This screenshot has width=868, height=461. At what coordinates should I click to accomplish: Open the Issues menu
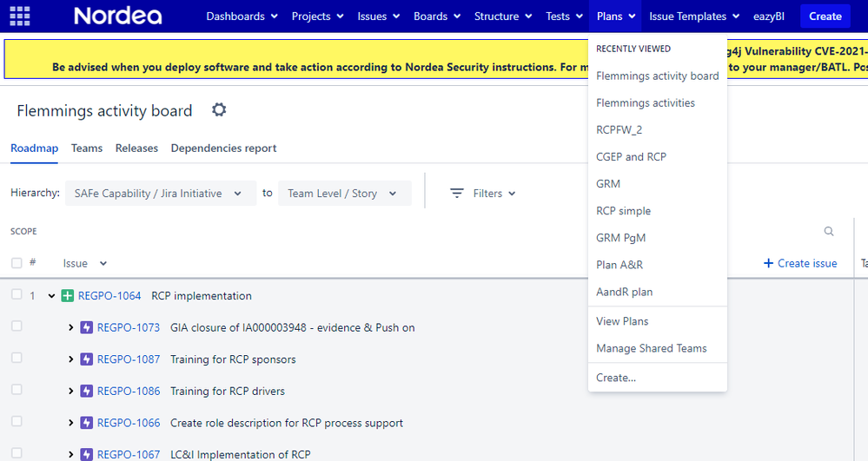[x=379, y=16]
